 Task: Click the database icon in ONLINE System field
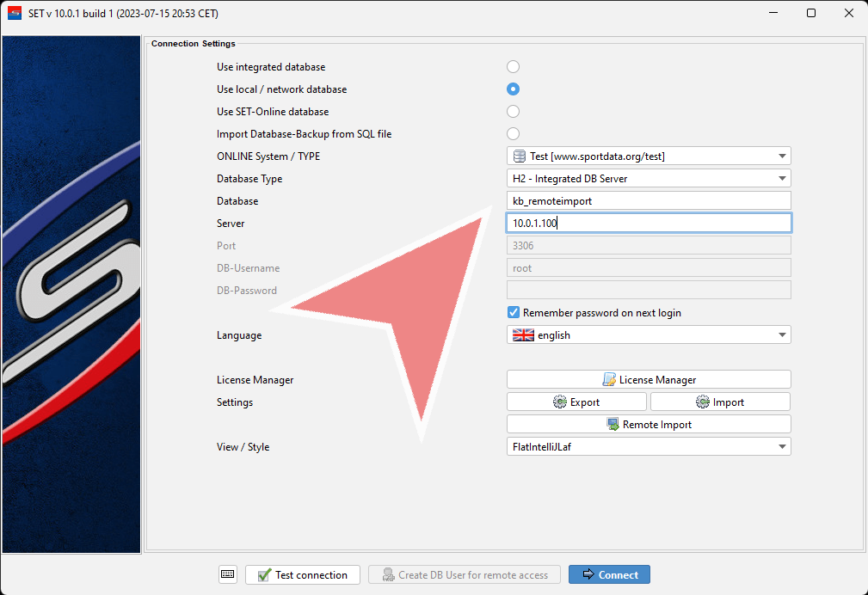tap(519, 156)
